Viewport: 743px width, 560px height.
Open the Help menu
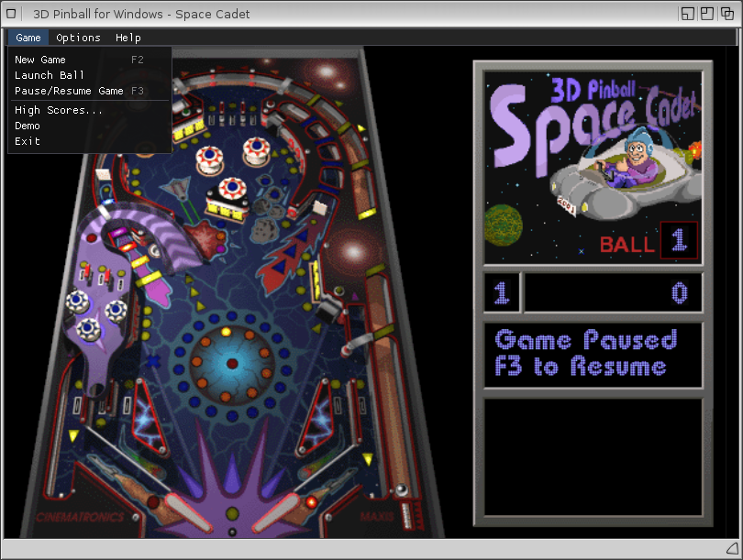(128, 38)
